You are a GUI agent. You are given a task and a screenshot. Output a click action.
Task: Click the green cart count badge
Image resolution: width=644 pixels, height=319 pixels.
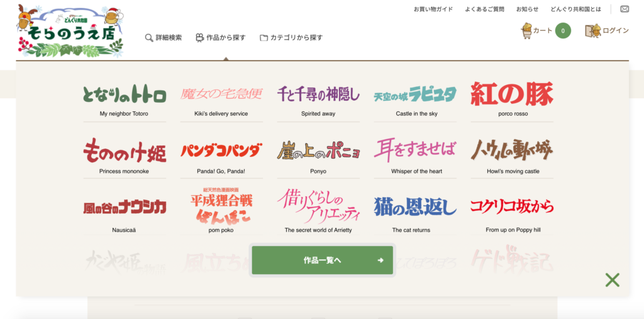pyautogui.click(x=563, y=31)
